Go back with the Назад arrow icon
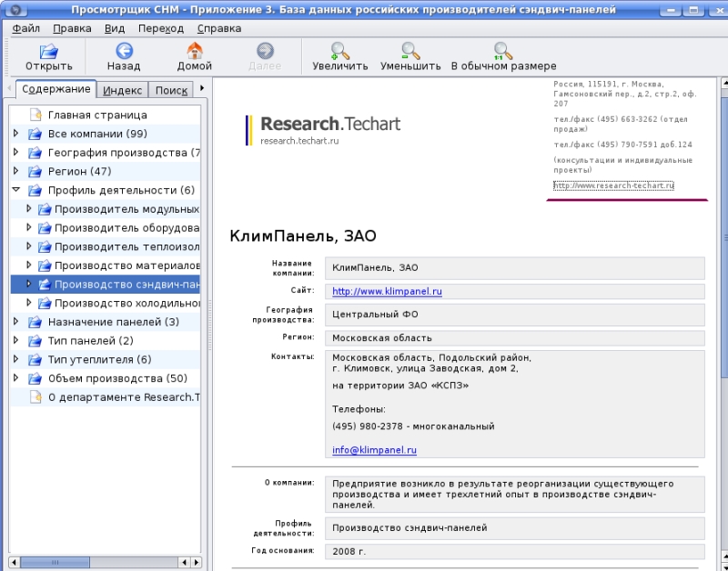This screenshot has height=571, width=728. [x=124, y=51]
